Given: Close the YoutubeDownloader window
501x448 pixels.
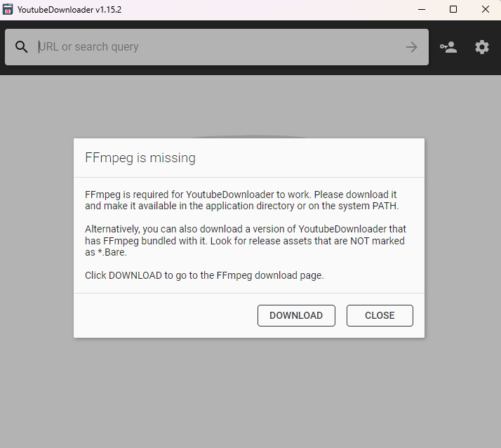Looking at the screenshot, I should click(x=486, y=9).
